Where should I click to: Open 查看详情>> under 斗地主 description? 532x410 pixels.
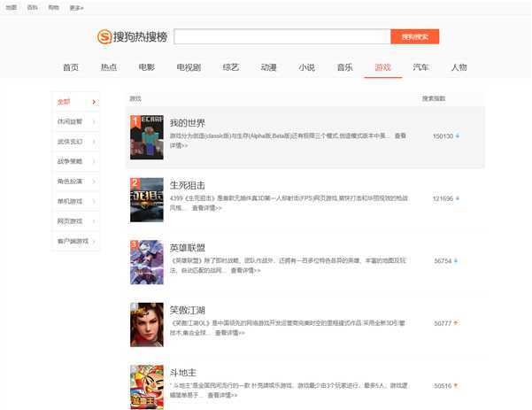point(222,396)
